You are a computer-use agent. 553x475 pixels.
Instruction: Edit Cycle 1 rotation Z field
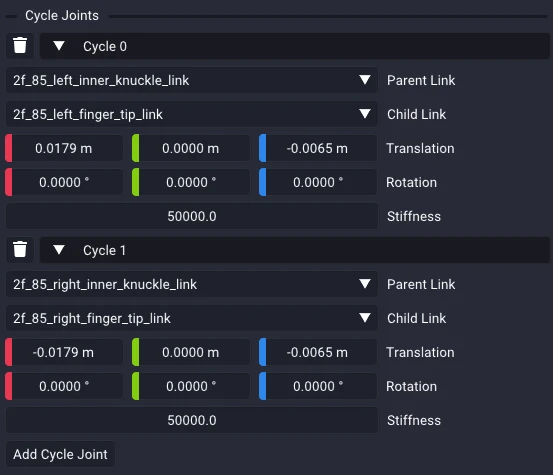(318, 386)
